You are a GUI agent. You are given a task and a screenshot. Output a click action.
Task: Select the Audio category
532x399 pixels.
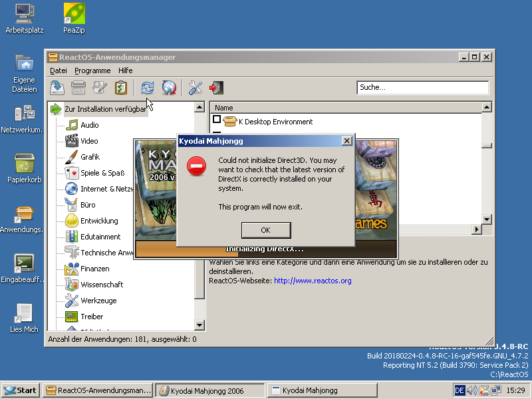(82, 125)
